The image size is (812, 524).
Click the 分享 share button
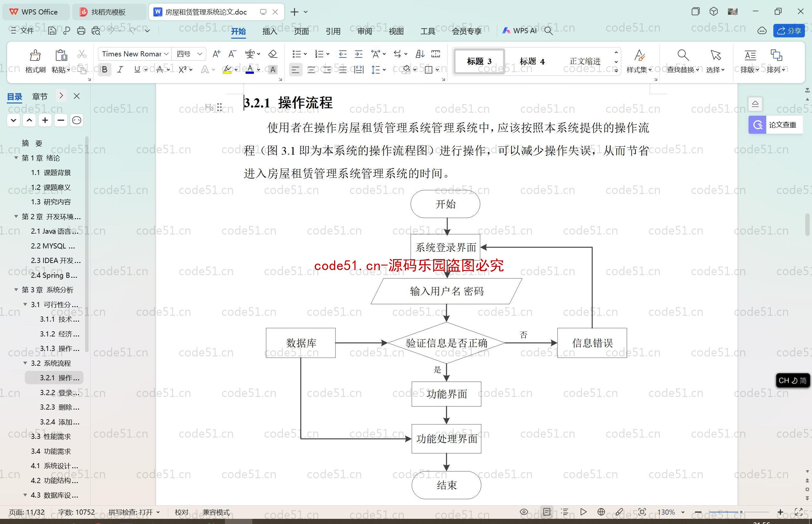[x=789, y=31]
